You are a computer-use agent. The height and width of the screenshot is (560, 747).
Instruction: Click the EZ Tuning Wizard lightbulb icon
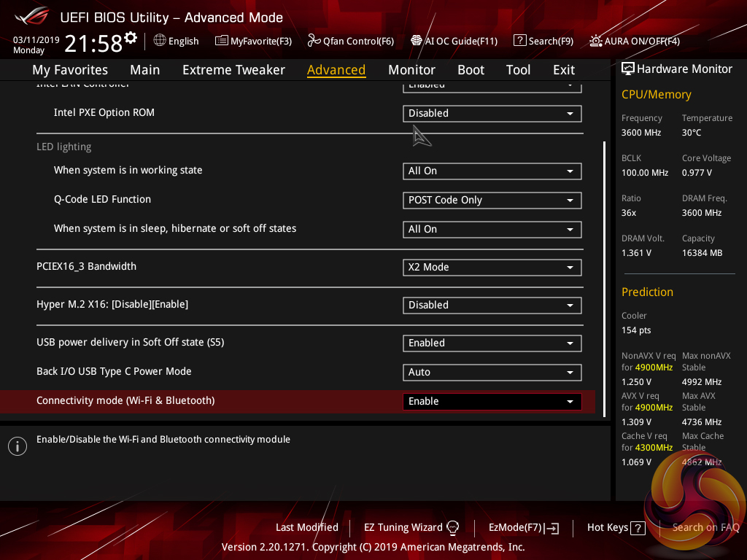452,527
